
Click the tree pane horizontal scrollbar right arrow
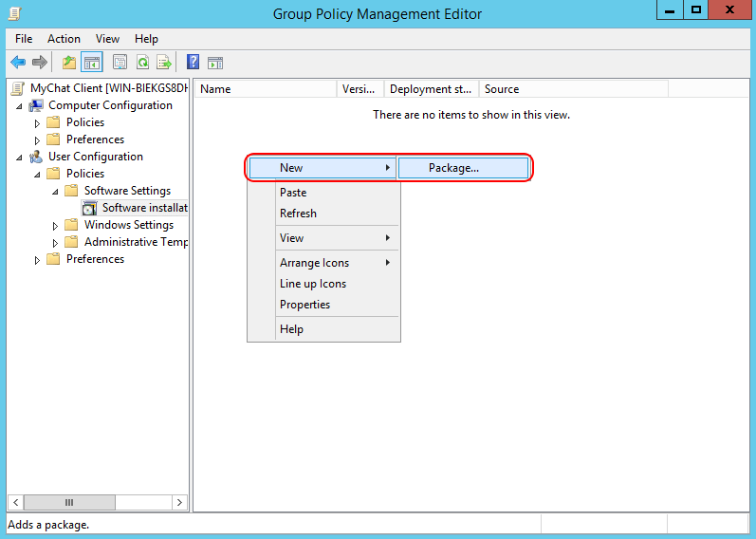179,502
